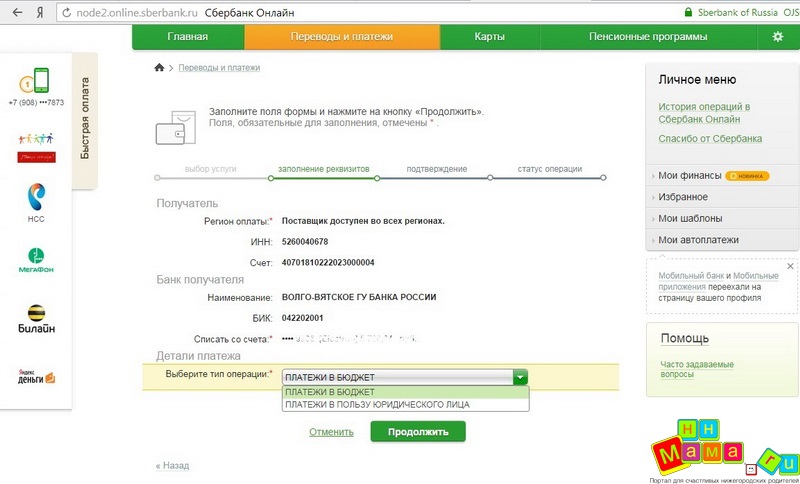The height and width of the screenshot is (484, 800).
Task: Click the статус операции step label
Action: pyautogui.click(x=549, y=169)
